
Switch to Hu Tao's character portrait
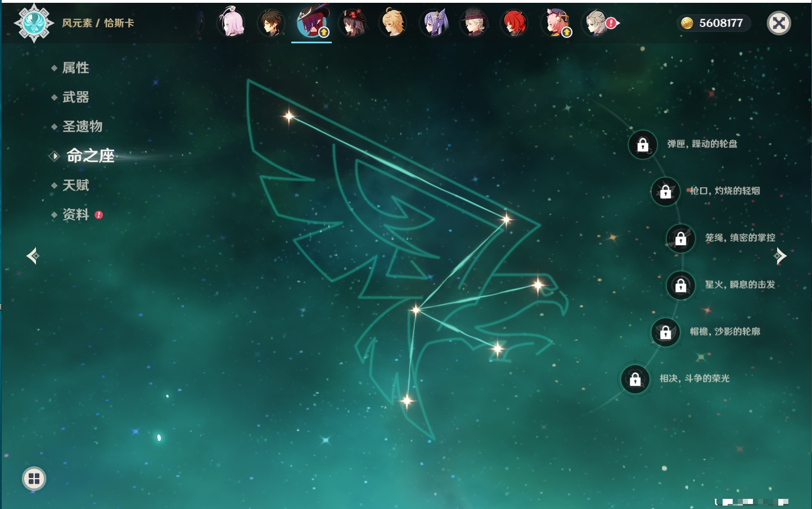[353, 24]
